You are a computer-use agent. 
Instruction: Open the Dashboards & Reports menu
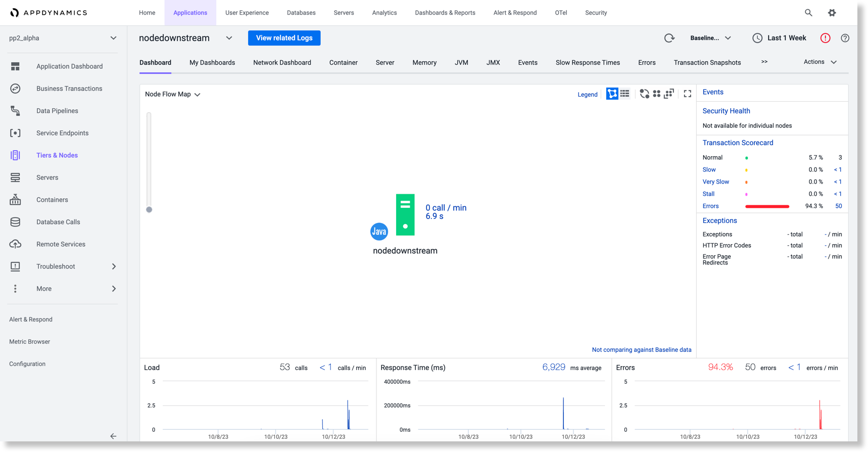click(x=445, y=13)
